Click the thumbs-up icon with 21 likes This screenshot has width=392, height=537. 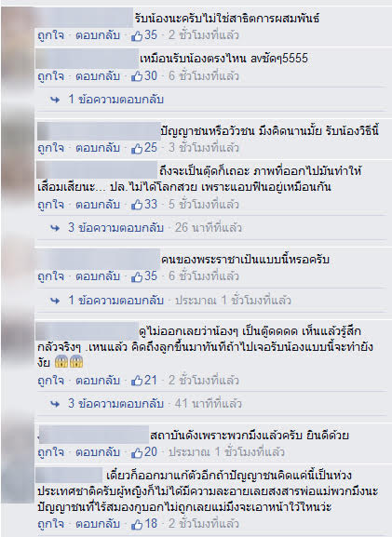click(137, 381)
